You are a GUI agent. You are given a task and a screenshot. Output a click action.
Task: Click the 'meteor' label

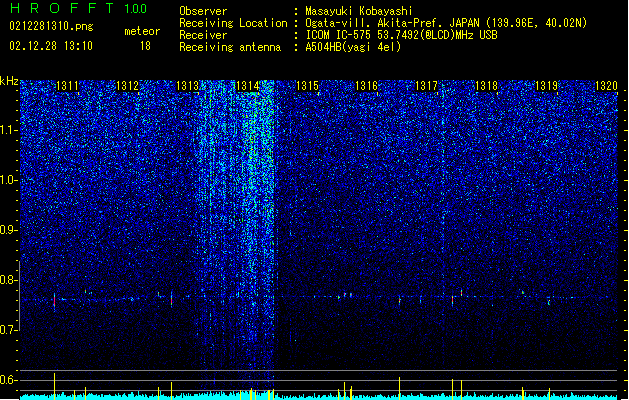tap(142, 31)
